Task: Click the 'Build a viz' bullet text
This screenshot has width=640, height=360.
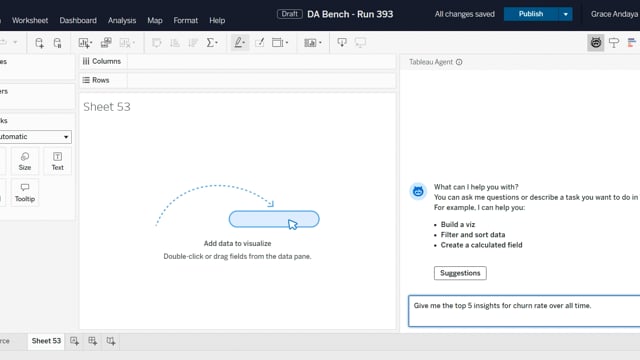Action: coord(458,224)
